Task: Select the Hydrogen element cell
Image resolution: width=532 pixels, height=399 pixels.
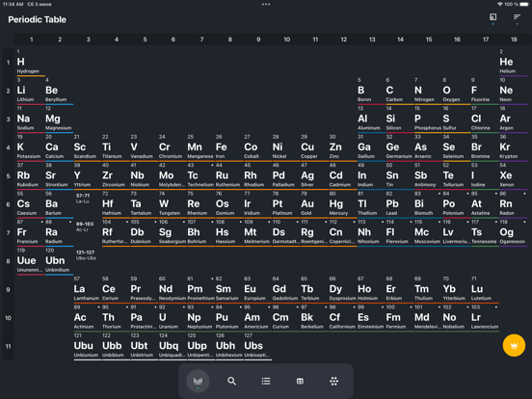Action: pyautogui.click(x=31, y=63)
